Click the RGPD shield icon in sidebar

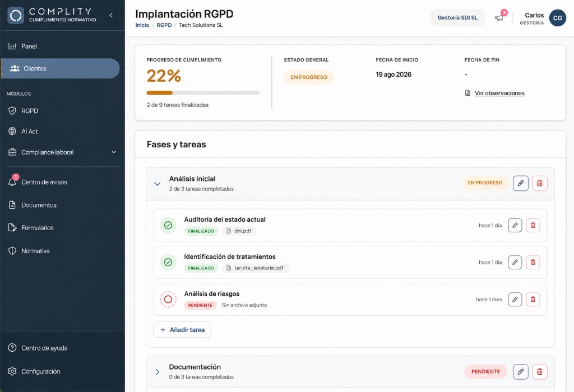coord(12,111)
